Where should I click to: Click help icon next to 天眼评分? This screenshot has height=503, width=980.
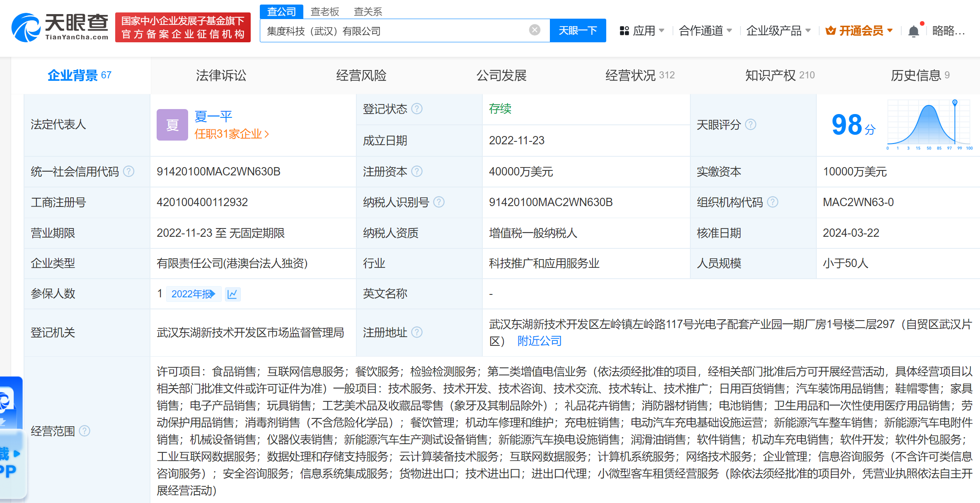750,124
